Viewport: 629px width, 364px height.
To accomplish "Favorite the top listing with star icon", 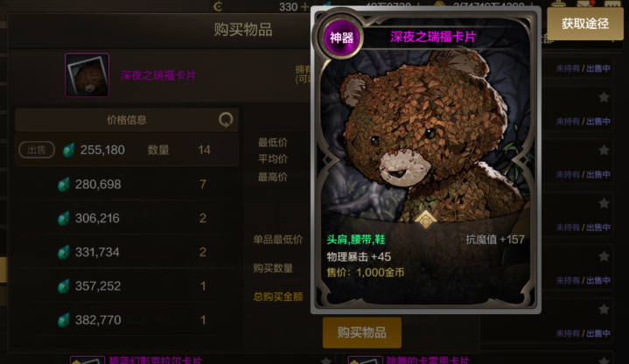I will tap(604, 97).
